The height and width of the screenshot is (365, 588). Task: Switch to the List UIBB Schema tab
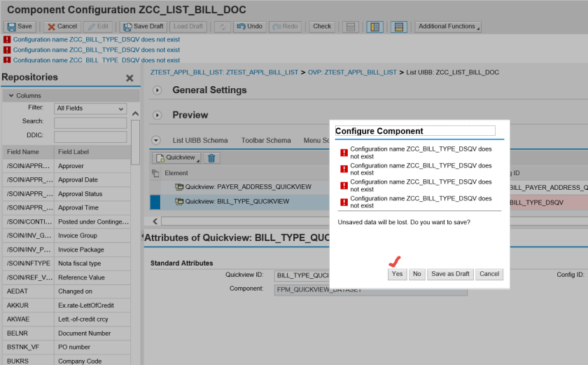click(200, 140)
